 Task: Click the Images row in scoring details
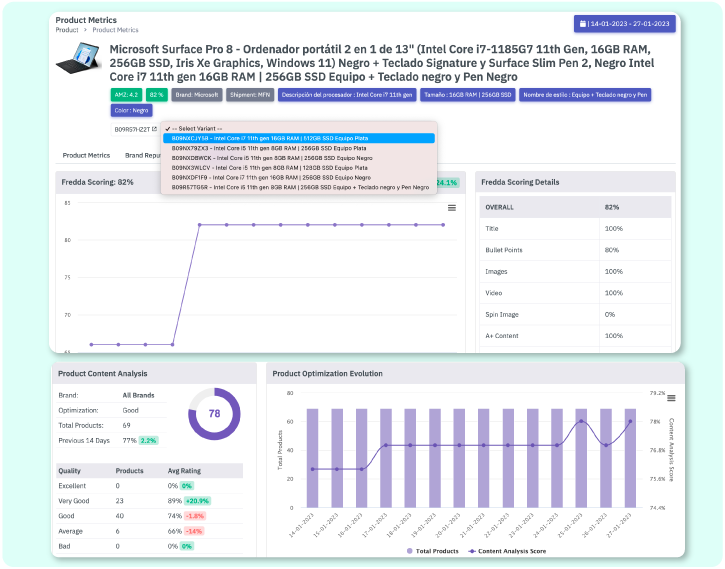point(575,271)
